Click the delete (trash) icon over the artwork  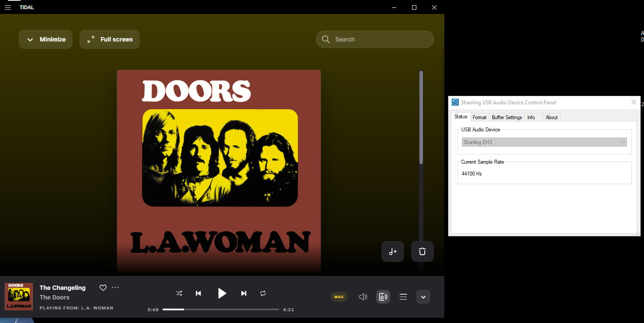pyautogui.click(x=422, y=251)
